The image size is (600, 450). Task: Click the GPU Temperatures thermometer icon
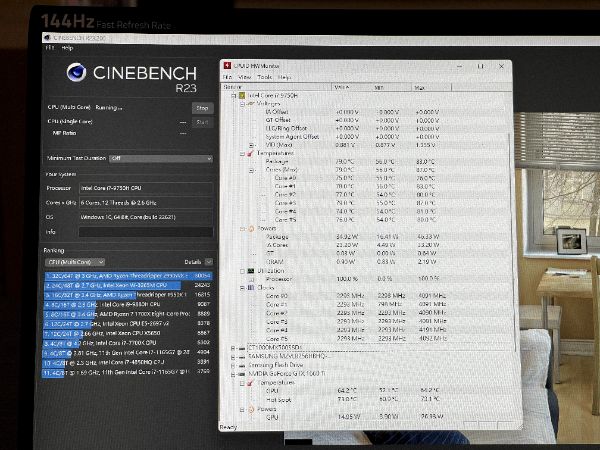[250, 383]
